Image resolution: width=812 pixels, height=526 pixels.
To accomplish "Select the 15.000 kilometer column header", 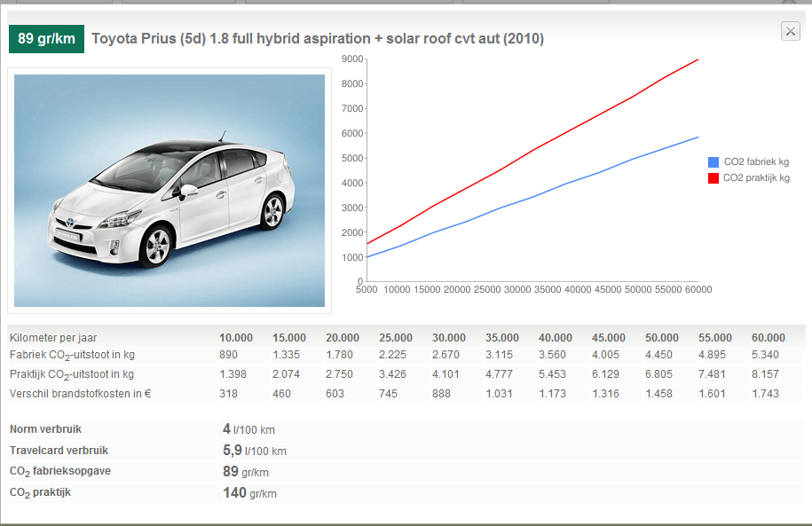I will (x=289, y=338).
